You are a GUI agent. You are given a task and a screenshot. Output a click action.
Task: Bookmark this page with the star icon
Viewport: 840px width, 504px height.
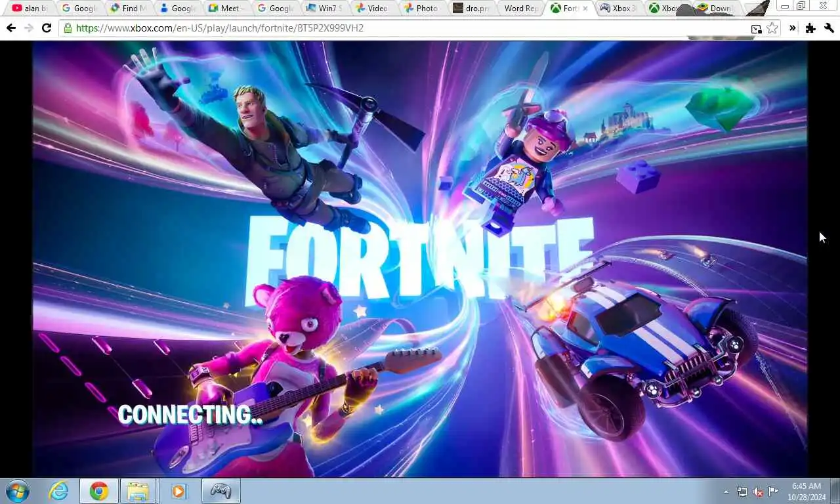(772, 28)
